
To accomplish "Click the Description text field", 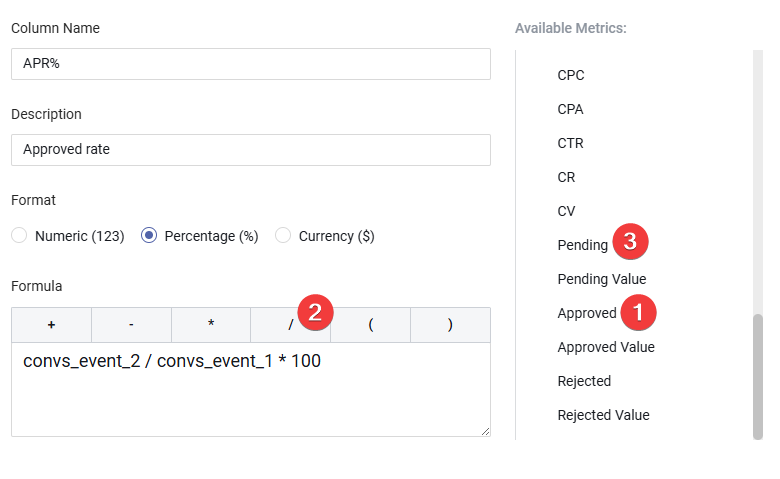I will coord(250,150).
